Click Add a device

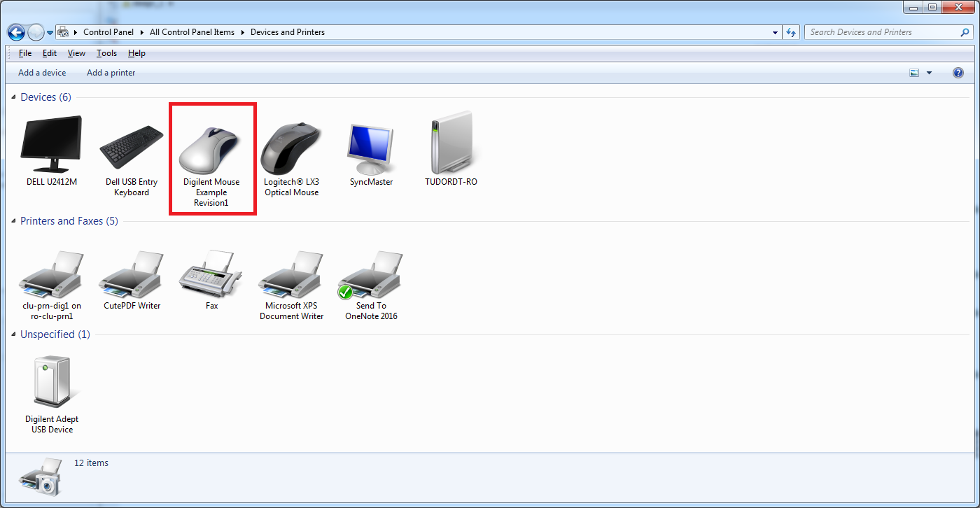[42, 73]
